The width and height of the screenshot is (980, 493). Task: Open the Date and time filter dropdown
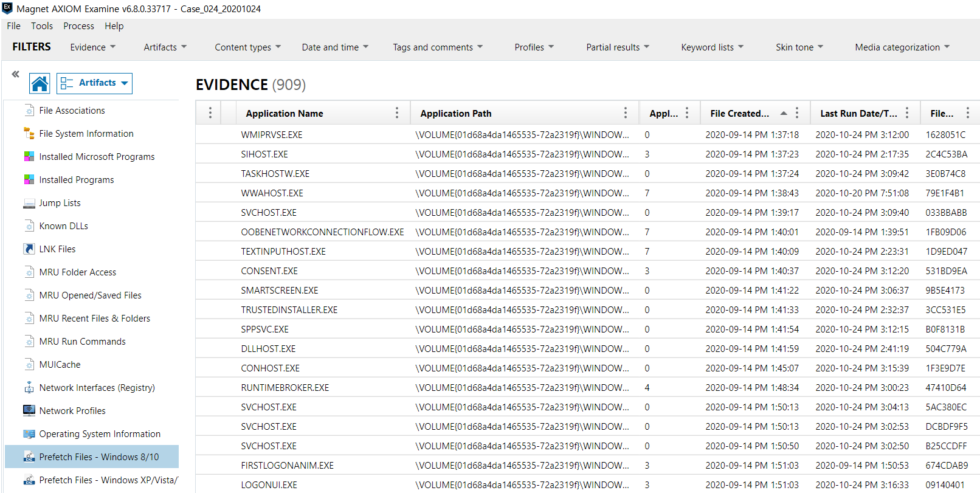[336, 47]
